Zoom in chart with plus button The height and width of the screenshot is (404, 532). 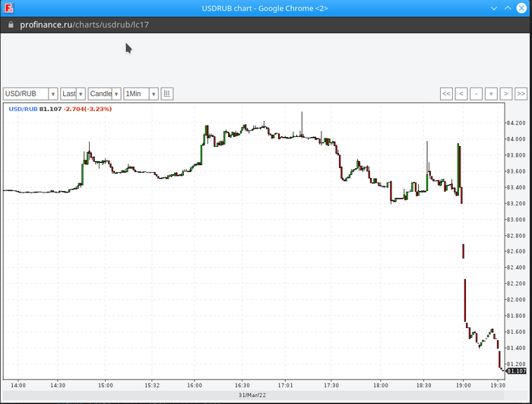click(x=491, y=94)
